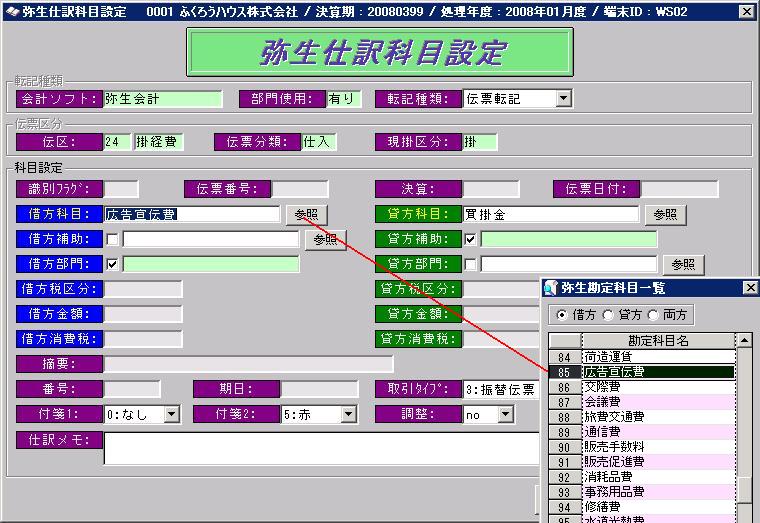The image size is (760, 523).
Task: Select the 広告宣伝費 row in list
Action: pyautogui.click(x=658, y=372)
